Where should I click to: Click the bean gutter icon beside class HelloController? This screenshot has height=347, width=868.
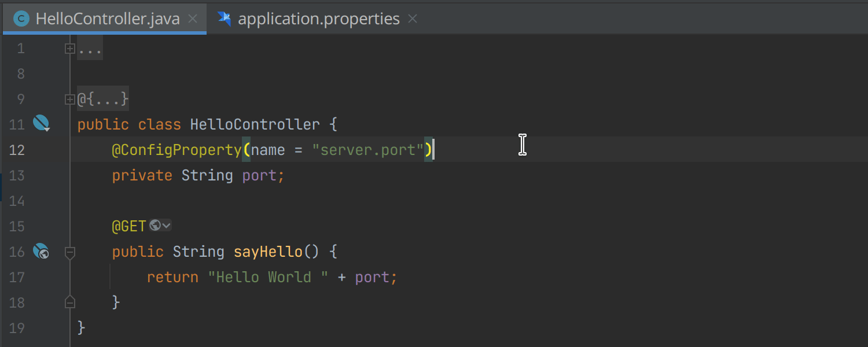pos(41,123)
